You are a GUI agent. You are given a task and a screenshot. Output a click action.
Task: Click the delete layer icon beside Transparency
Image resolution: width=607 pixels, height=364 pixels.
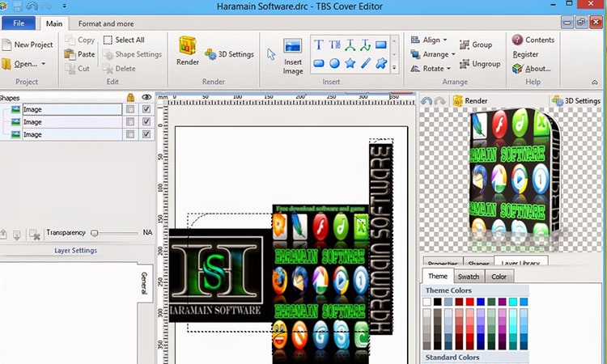(35, 234)
